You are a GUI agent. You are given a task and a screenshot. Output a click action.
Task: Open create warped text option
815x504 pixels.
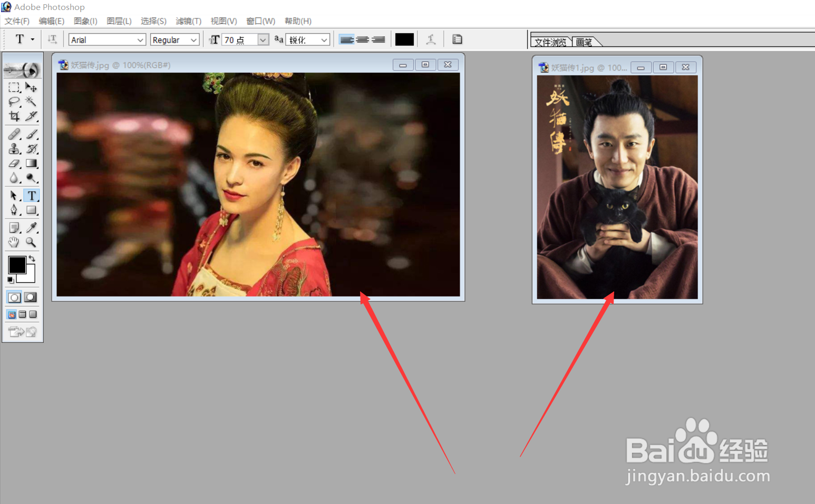coord(431,39)
